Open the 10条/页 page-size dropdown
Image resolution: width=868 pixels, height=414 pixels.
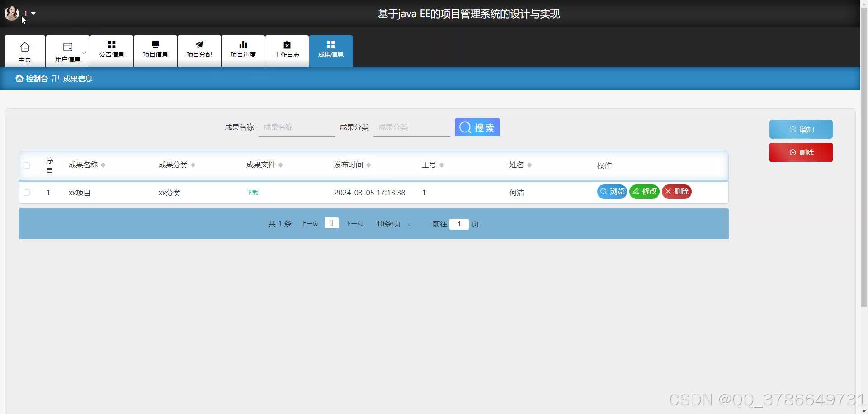tap(392, 223)
